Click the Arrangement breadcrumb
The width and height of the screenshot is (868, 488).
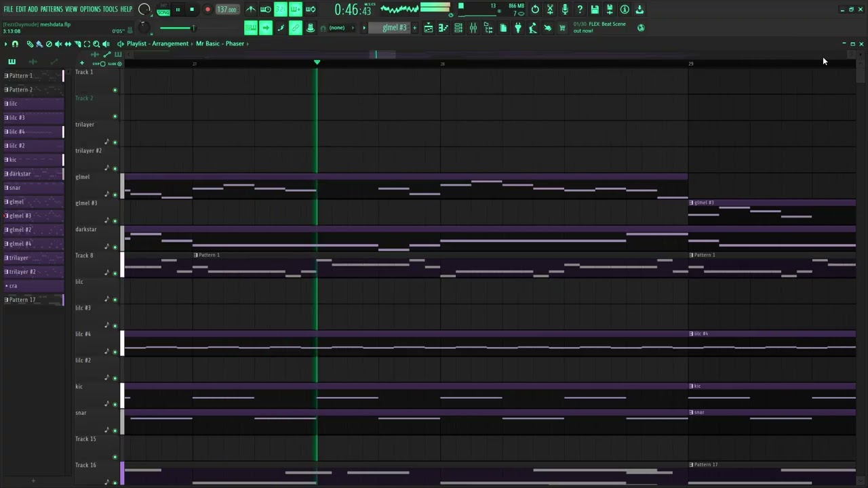pos(170,43)
